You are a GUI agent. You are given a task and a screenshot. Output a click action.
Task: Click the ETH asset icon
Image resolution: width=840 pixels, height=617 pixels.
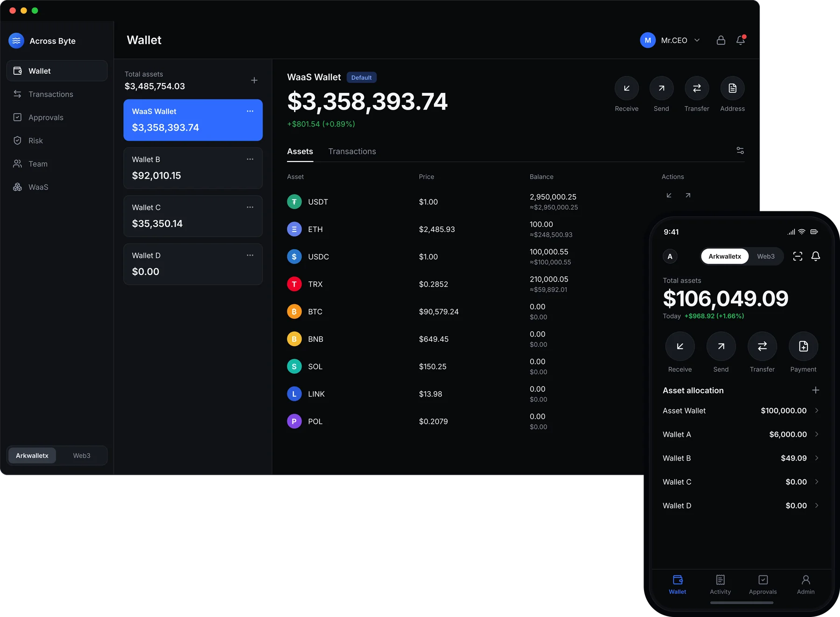pyautogui.click(x=294, y=229)
